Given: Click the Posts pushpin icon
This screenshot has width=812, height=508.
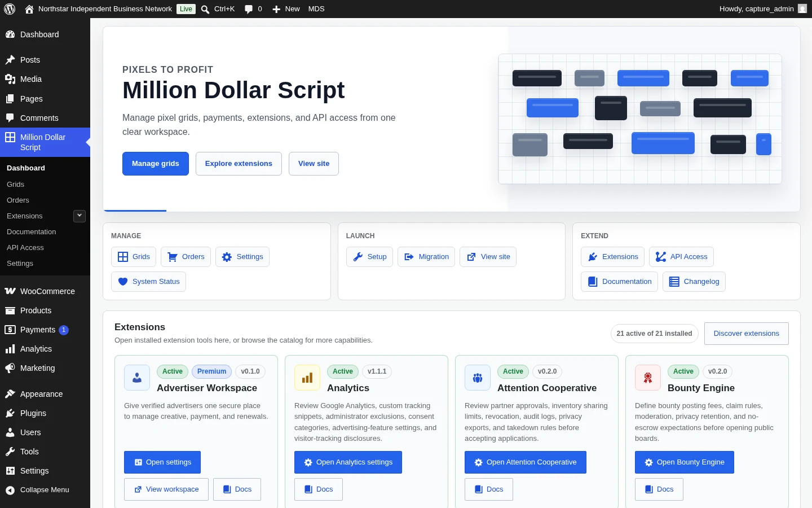Looking at the screenshot, I should 10,60.
